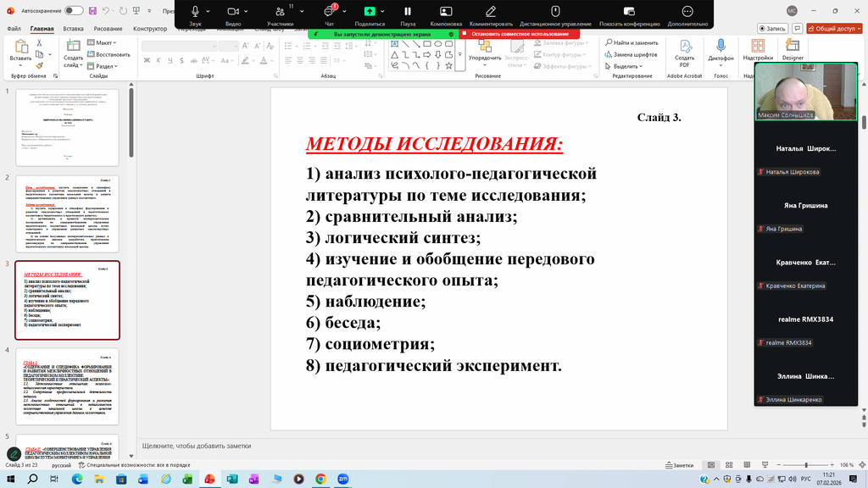Viewport: 868px width, 488px height.
Task: Click the Zoom Видео camera icon
Action: 233,11
